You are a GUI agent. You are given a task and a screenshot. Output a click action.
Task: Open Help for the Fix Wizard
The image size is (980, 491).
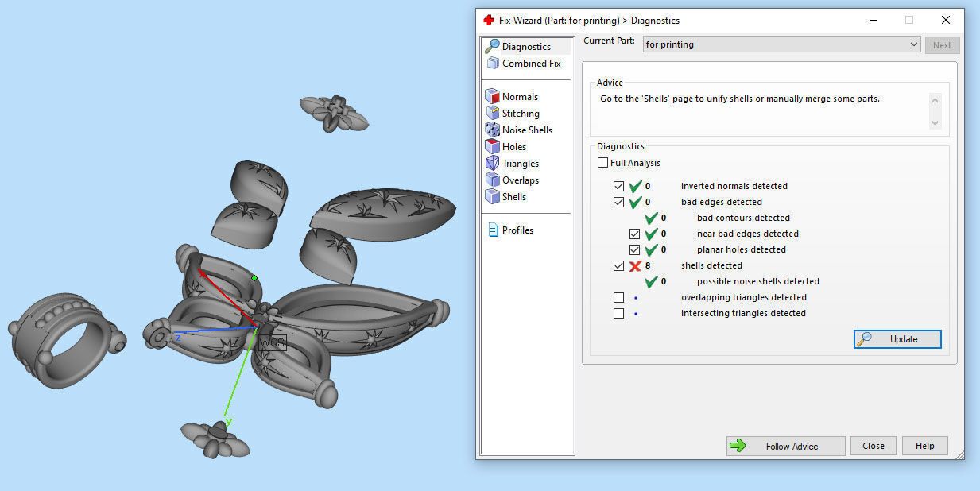(924, 446)
